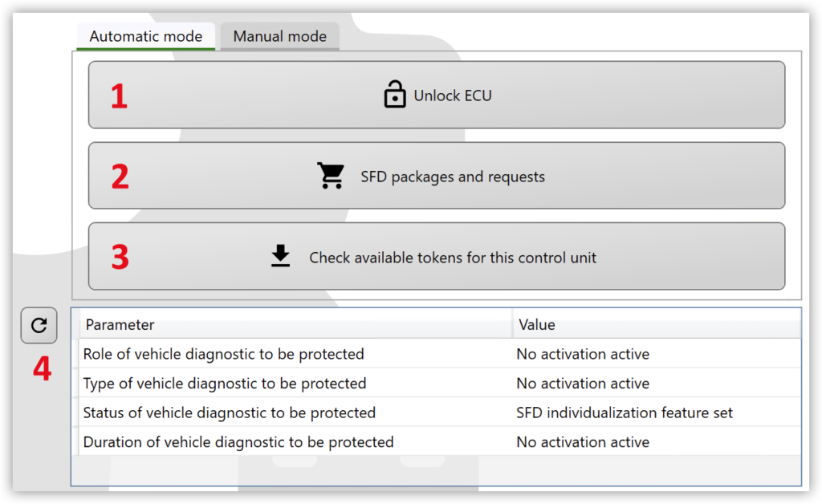Click the Role row's No activation active value
Screen dimensions: 822x504
coord(582,354)
